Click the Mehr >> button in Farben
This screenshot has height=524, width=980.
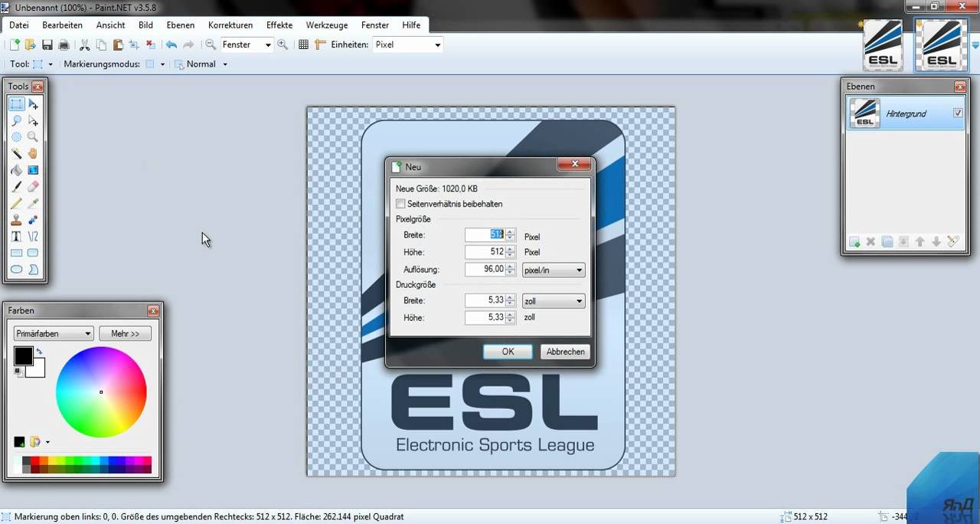point(125,333)
